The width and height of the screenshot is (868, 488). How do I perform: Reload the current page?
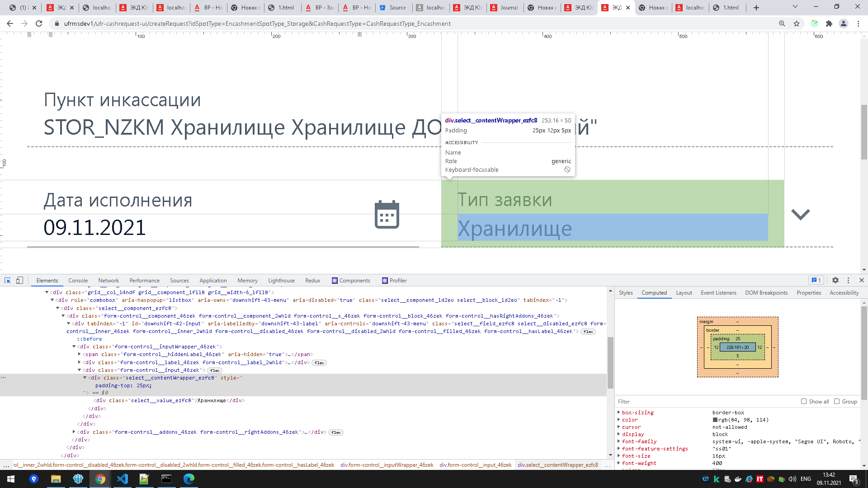[x=40, y=23]
